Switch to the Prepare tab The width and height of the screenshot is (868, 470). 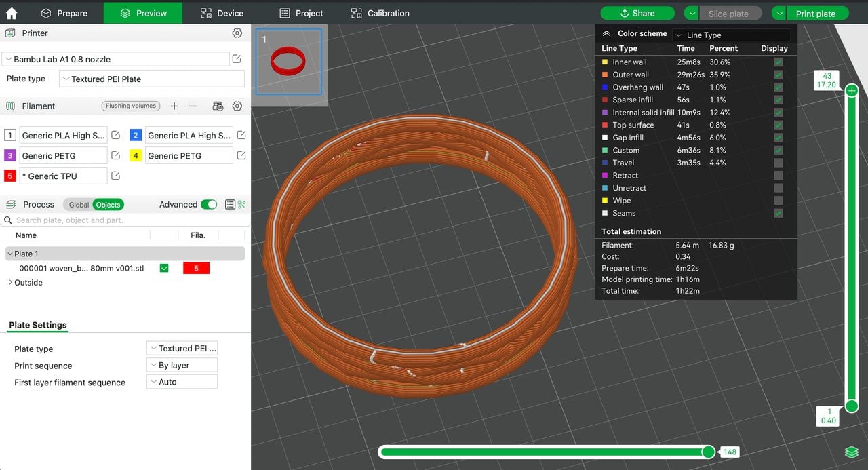click(64, 13)
